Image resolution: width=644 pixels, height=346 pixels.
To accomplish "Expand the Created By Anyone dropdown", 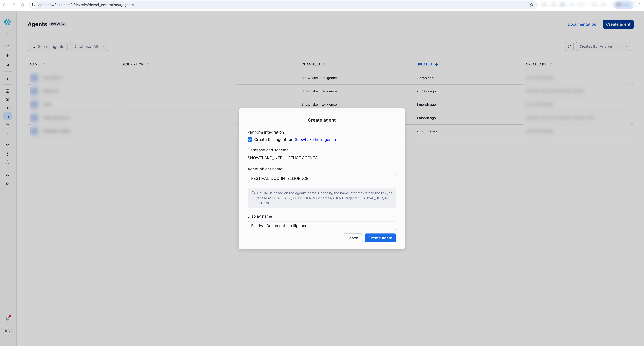I will [603, 46].
